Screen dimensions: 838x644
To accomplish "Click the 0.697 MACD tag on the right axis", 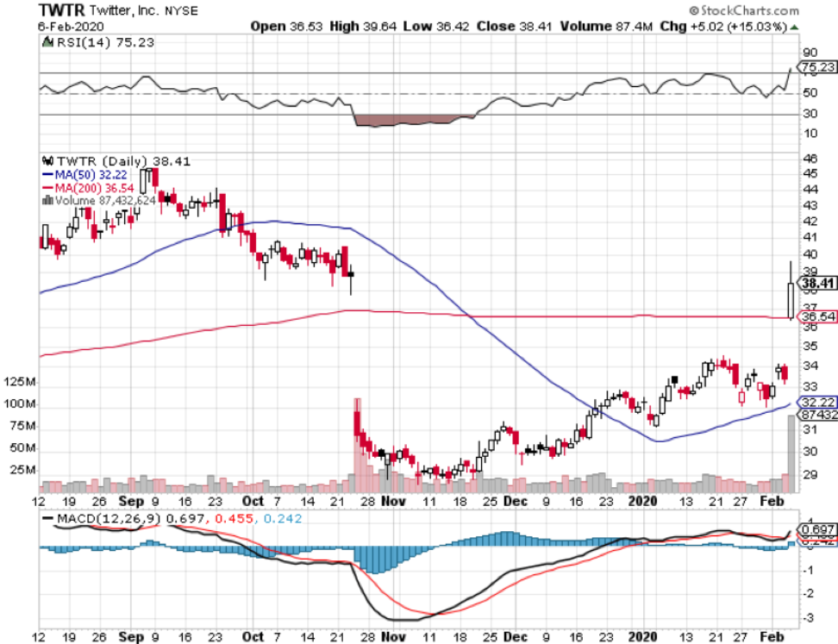I will pos(817,529).
